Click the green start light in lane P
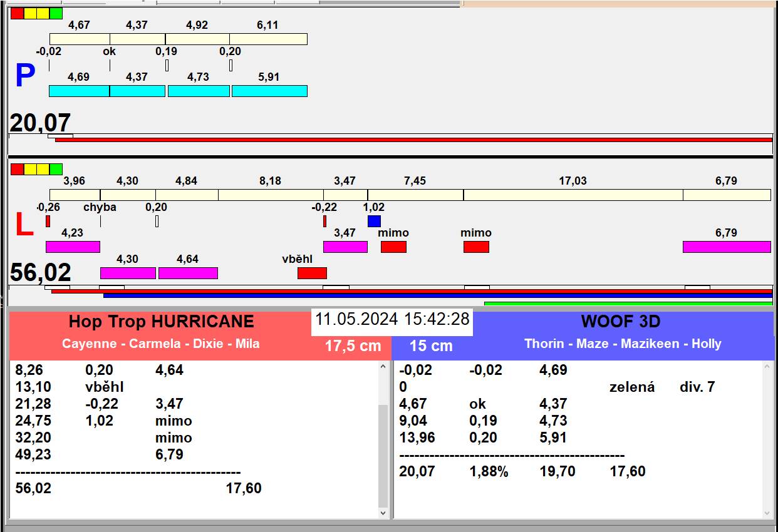Image resolution: width=778 pixels, height=532 pixels. pos(56,13)
